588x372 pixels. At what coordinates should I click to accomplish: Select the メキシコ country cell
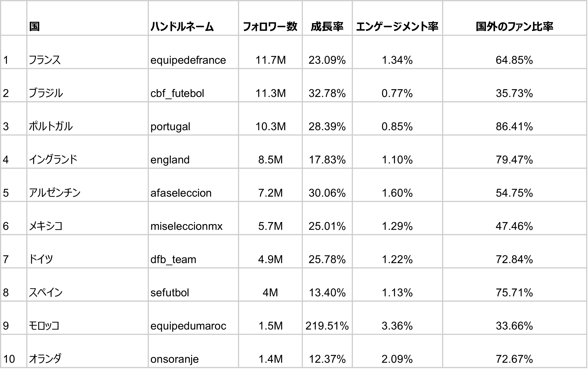88,218
